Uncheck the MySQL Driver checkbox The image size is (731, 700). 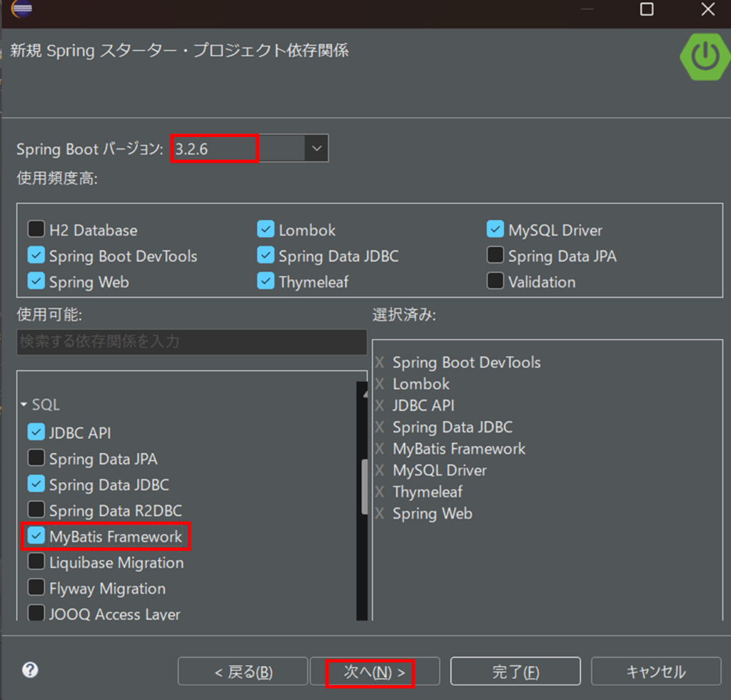tap(495, 229)
